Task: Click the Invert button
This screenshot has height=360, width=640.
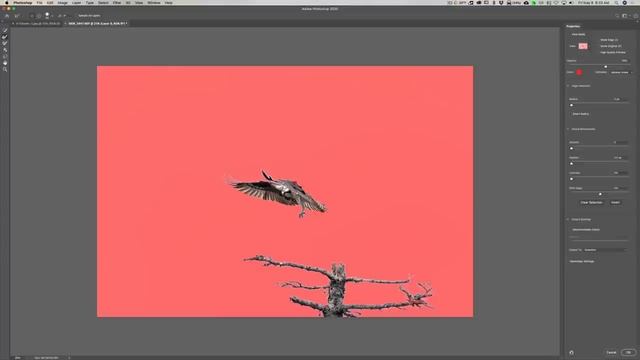Action: 616,202
